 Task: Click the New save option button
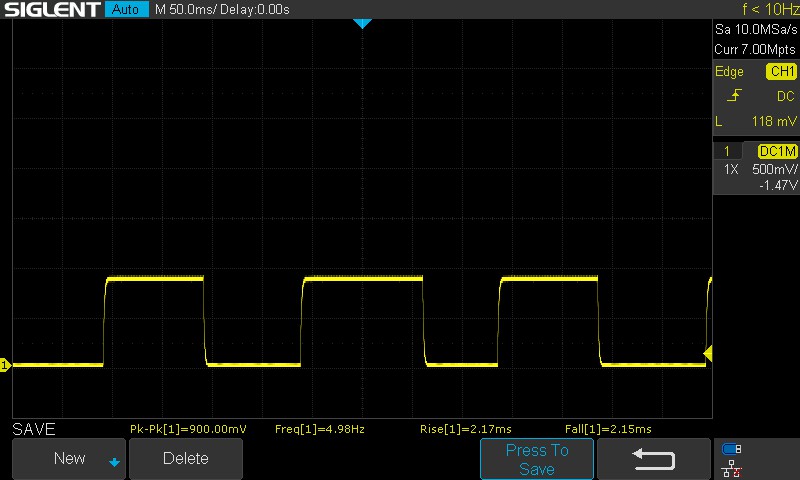[69, 459]
